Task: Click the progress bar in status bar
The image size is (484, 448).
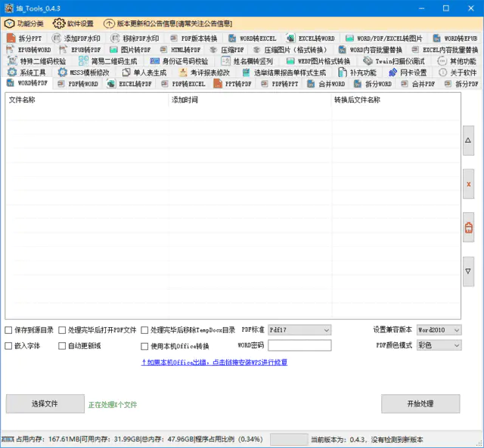Action: (288, 439)
